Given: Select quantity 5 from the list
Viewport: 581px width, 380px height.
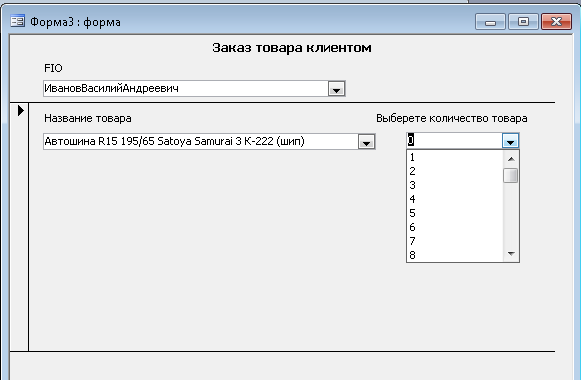Looking at the screenshot, I should pyautogui.click(x=455, y=213).
